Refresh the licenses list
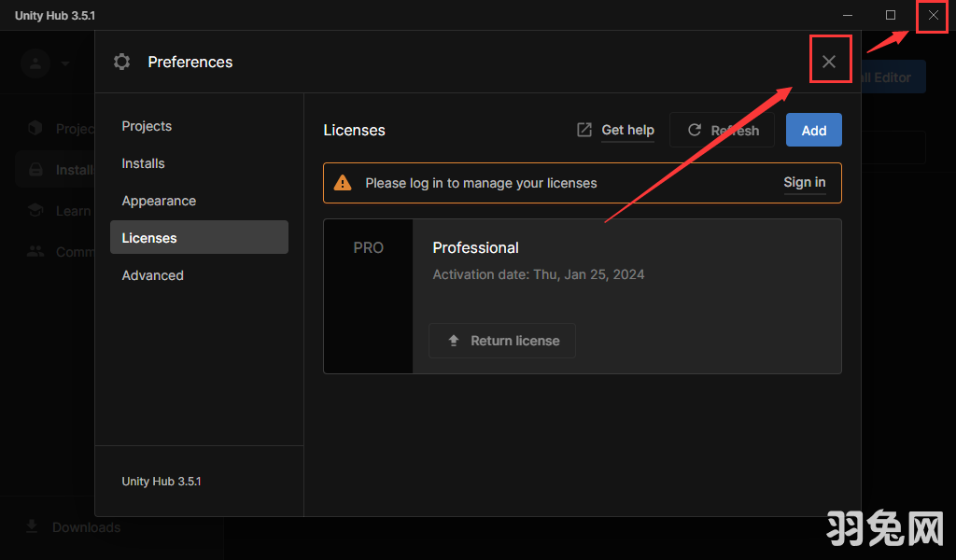Viewport: 956px width, 560px height. pos(722,131)
